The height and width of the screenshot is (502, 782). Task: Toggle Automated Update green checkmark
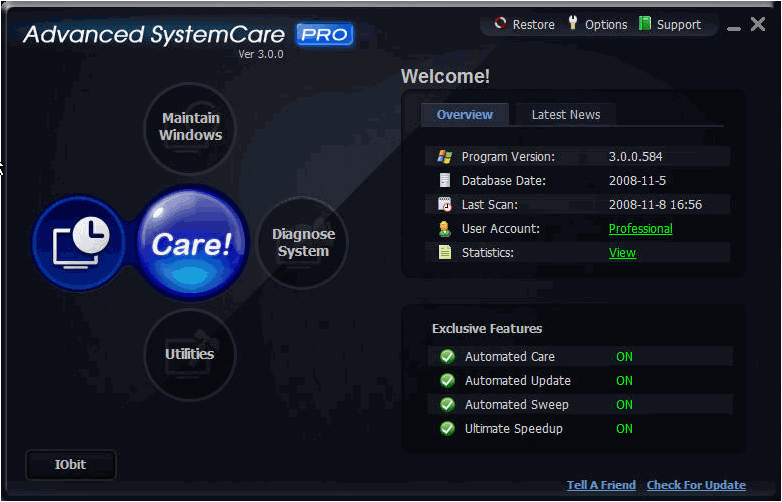coord(447,381)
